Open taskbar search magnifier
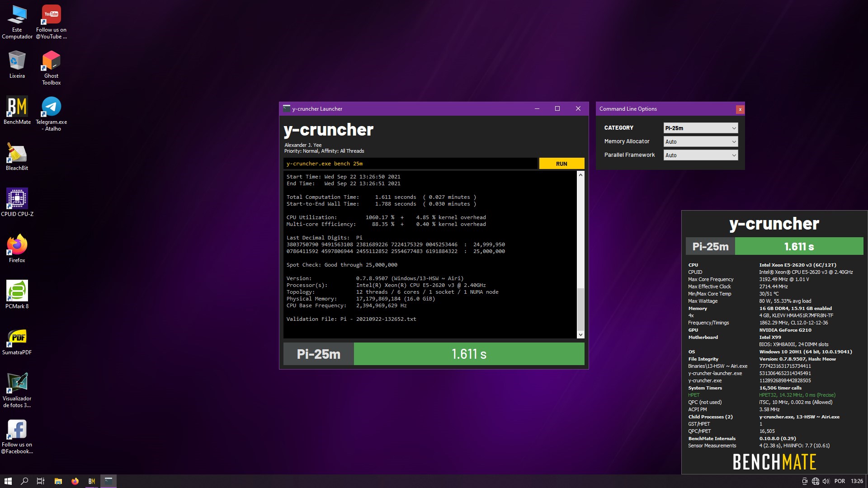This screenshot has width=868, height=488. 24,481
